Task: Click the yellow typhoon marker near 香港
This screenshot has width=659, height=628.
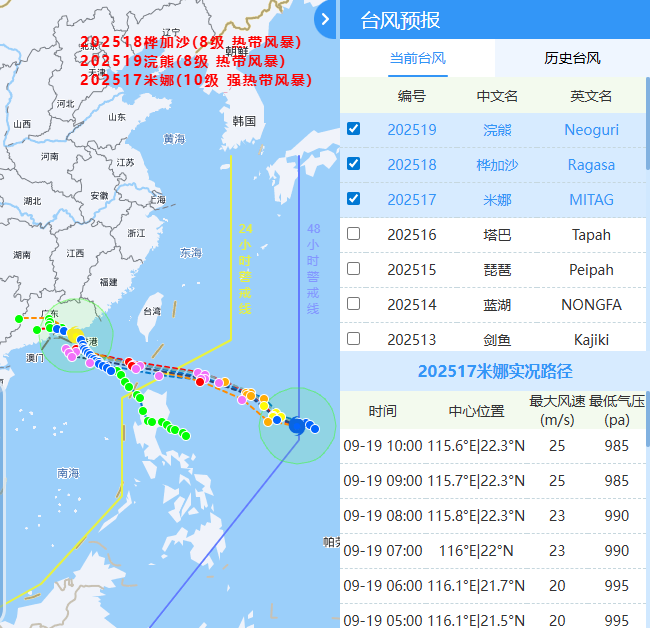Action: click(x=75, y=335)
